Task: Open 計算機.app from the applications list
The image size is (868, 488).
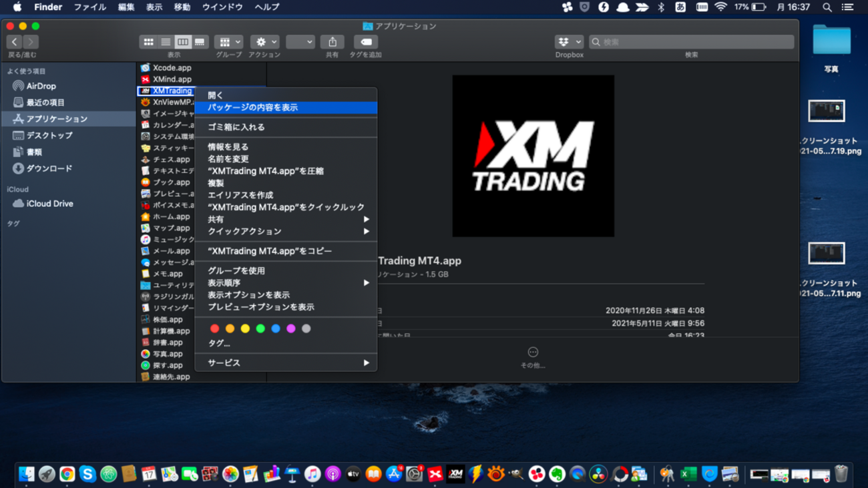Action: pos(170,330)
